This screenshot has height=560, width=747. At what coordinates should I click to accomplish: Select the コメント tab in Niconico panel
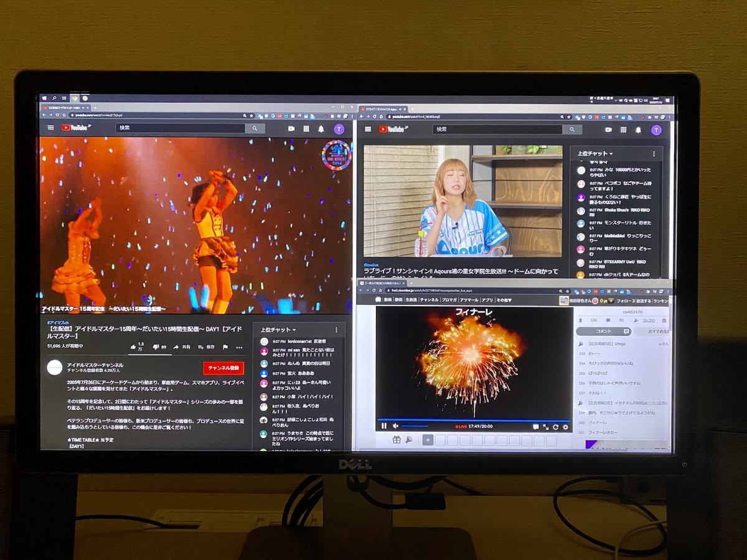[x=604, y=331]
